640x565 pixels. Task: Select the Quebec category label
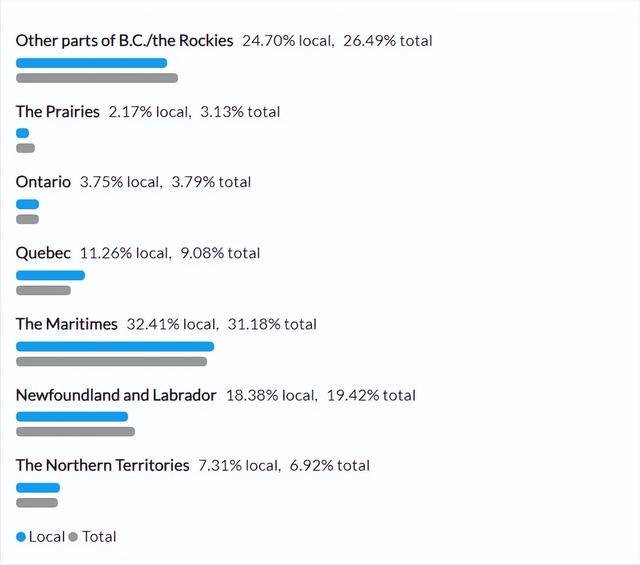click(x=43, y=253)
